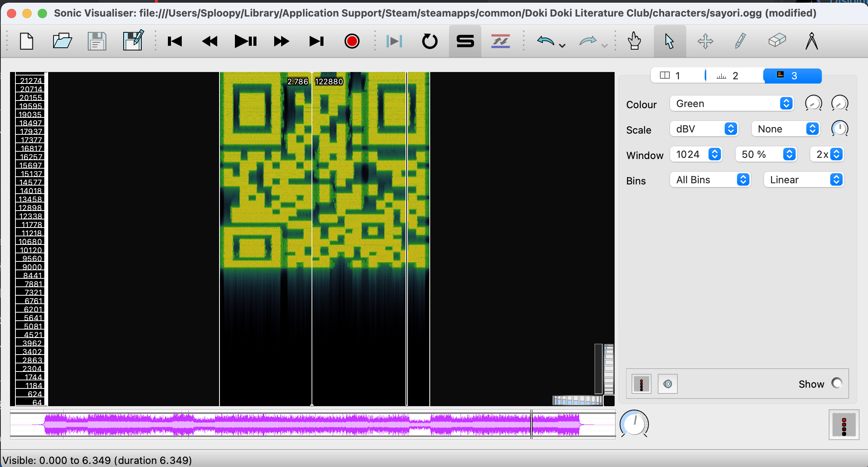Viewport: 868px width, 467px height.
Task: Toggle the Solo playback S button
Action: point(465,41)
